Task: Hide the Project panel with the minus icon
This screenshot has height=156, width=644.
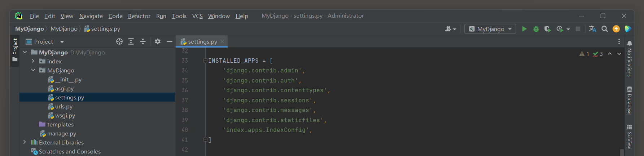Action: 170,41
